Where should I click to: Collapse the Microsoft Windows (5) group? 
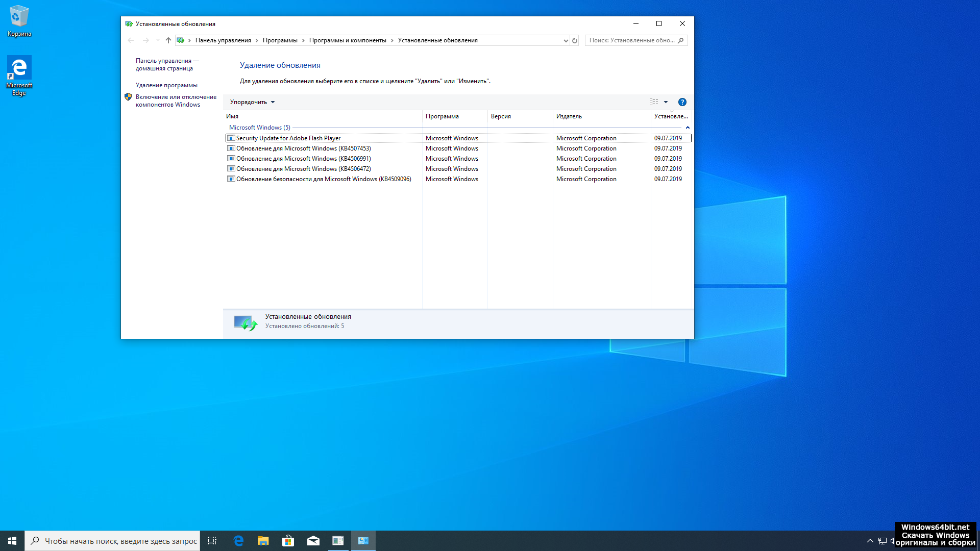(688, 128)
